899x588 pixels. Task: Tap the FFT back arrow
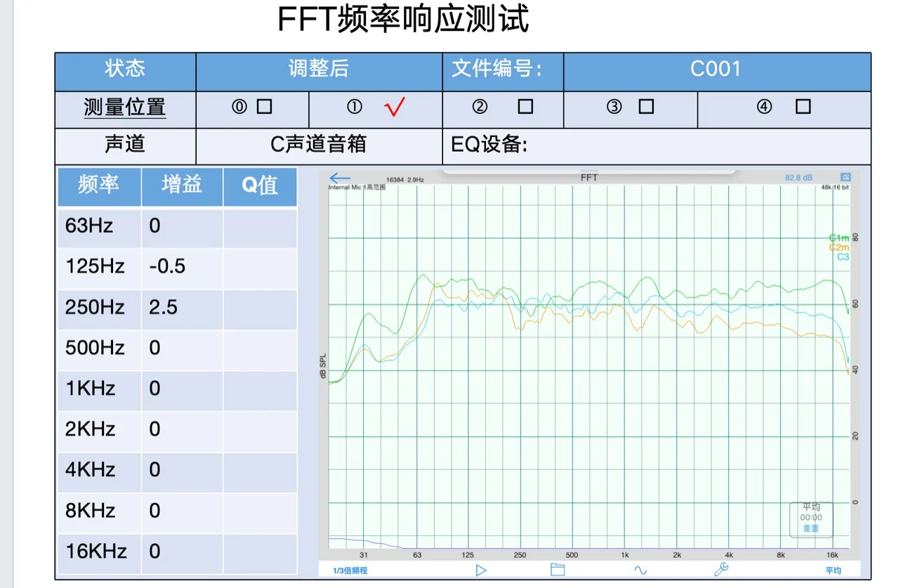(340, 178)
